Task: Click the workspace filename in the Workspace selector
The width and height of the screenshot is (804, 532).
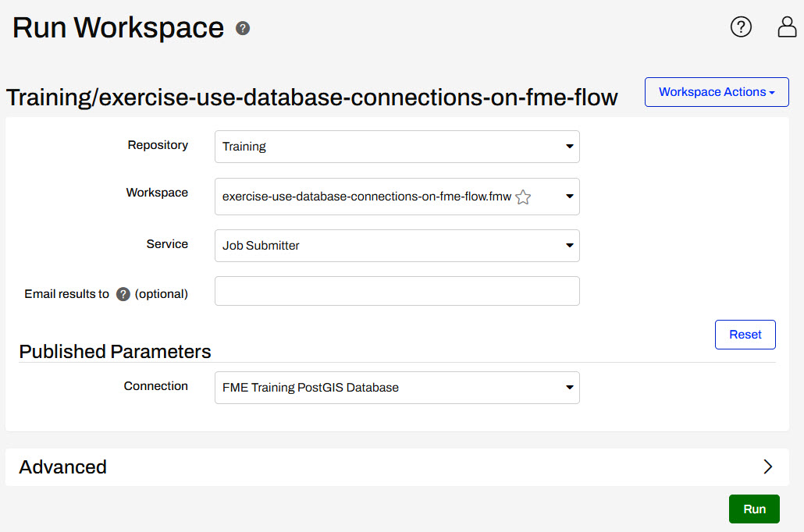Action: pyautogui.click(x=366, y=197)
